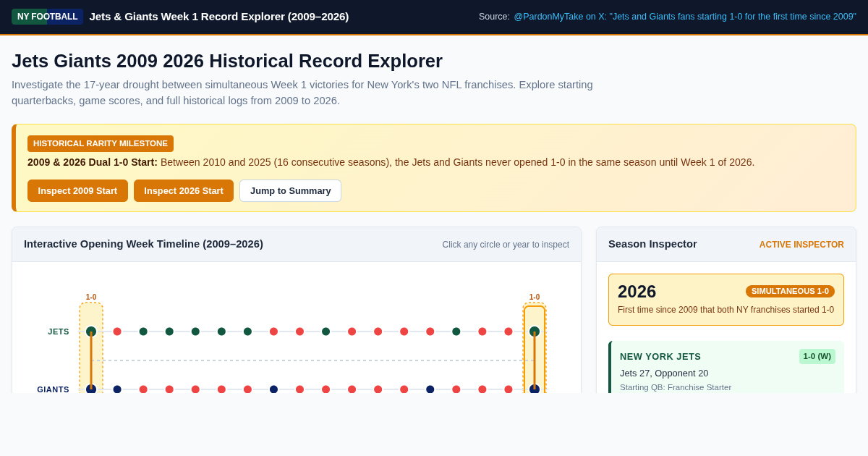
Task: Click the 'Jets 27, Opponent 20' score
Action: click(x=664, y=373)
